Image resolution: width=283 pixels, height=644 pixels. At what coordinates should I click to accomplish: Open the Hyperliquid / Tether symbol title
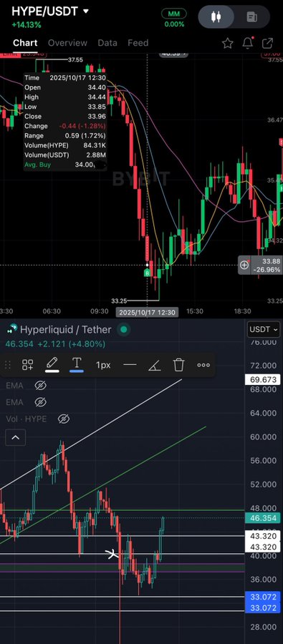pyautogui.click(x=66, y=329)
